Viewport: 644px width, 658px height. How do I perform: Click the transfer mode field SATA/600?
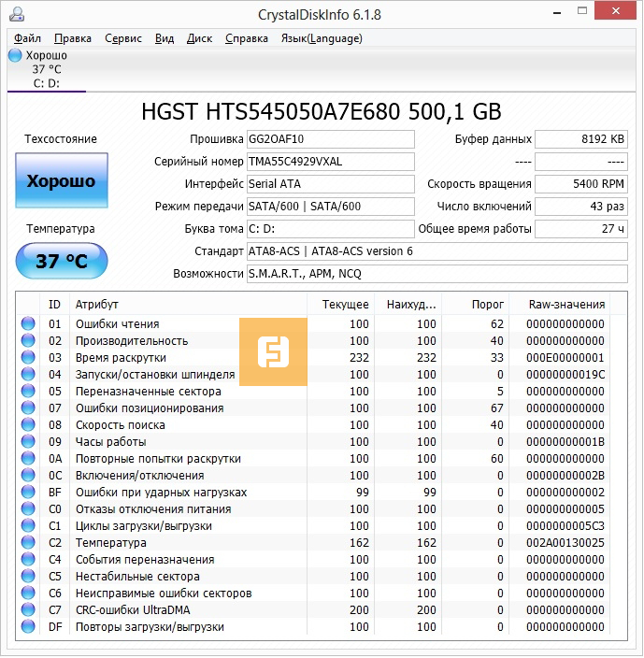pyautogui.click(x=331, y=206)
